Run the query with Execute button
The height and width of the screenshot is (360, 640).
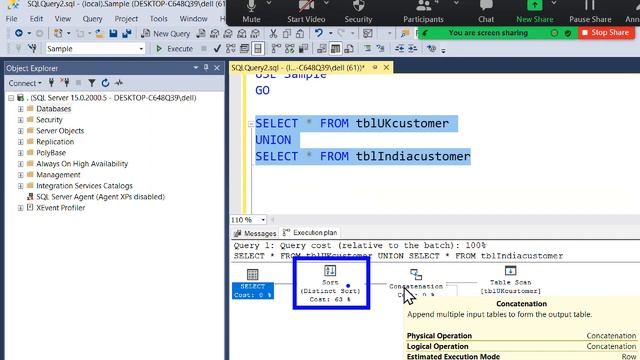pos(175,49)
